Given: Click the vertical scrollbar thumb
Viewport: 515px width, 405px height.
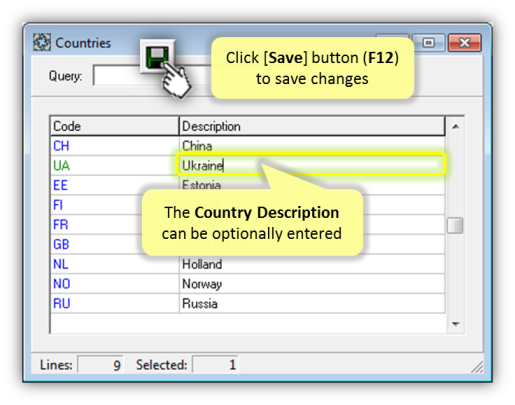Looking at the screenshot, I should click(455, 226).
